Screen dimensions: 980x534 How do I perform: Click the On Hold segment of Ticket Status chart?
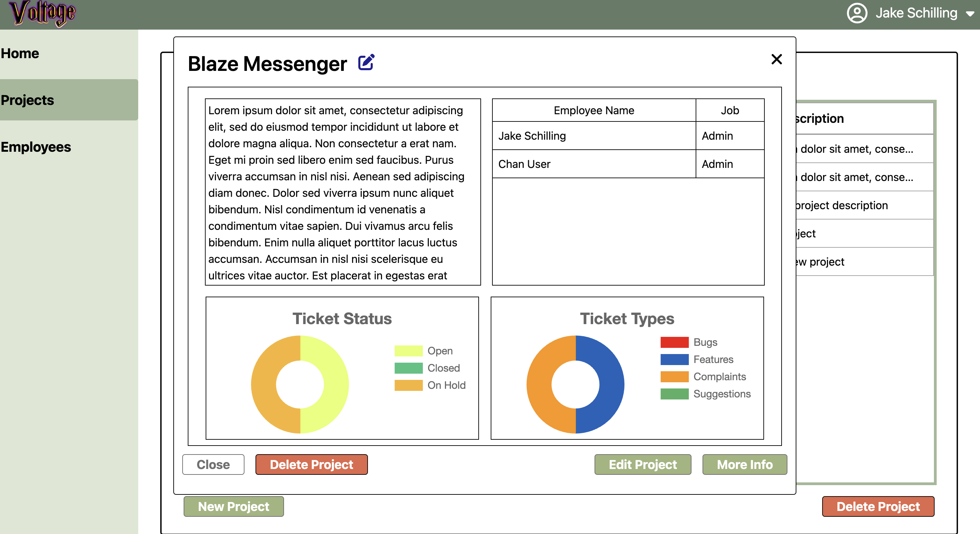click(263, 384)
